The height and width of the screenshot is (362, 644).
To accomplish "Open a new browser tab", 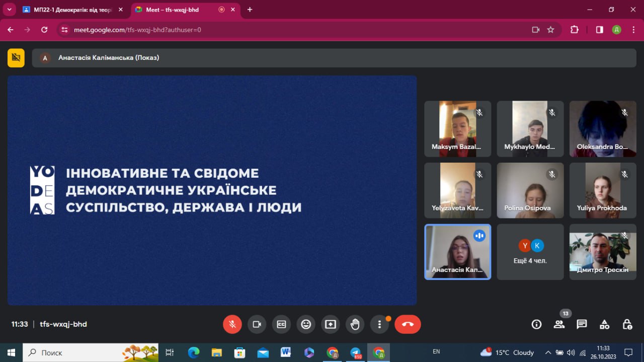I will pyautogui.click(x=250, y=10).
